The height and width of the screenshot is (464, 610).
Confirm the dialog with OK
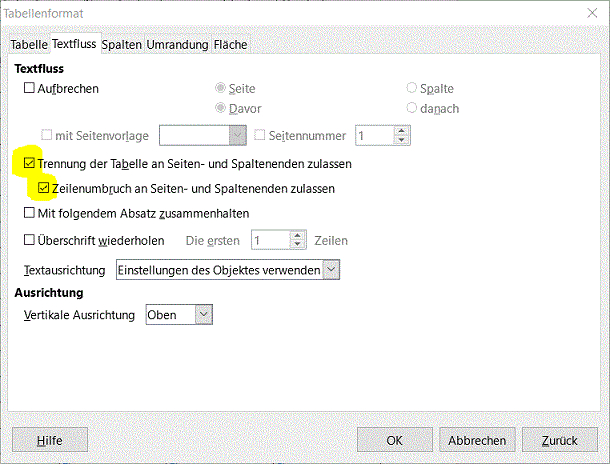point(394,440)
